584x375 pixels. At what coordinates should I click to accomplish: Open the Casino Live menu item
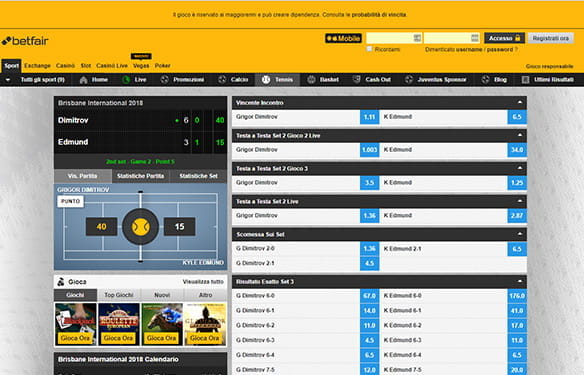coord(112,66)
